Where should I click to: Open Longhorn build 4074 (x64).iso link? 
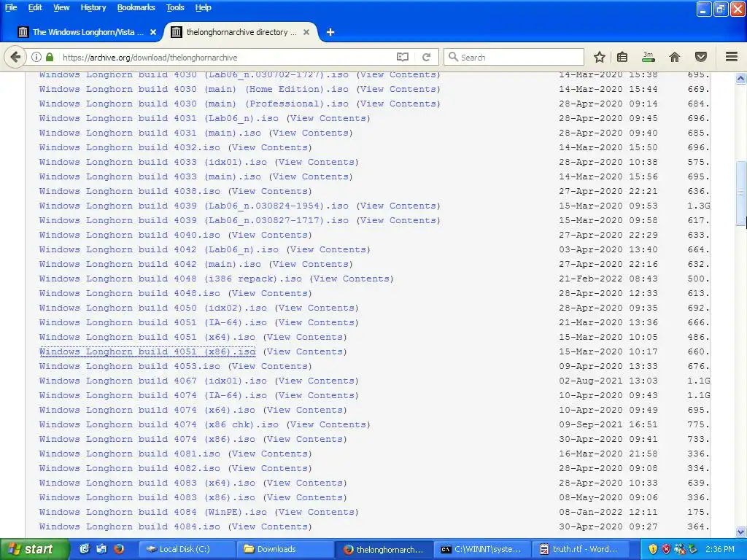click(x=147, y=410)
